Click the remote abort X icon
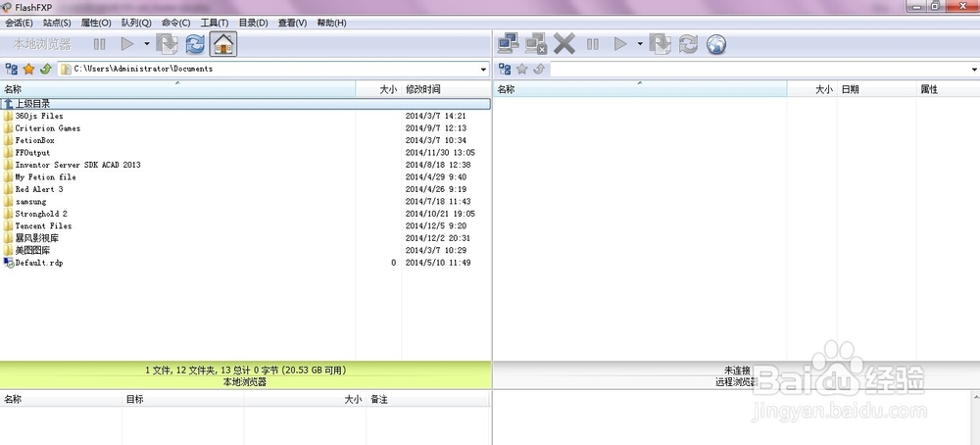980x445 pixels. tap(564, 44)
